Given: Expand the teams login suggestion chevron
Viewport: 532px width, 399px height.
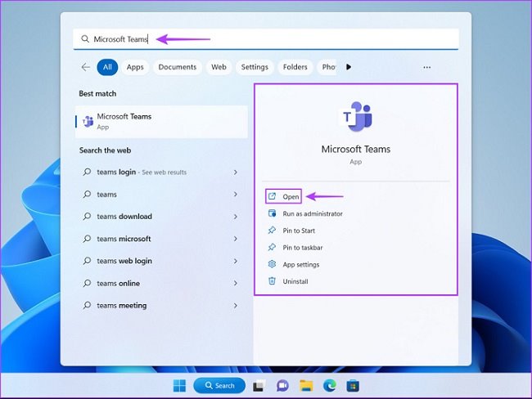Looking at the screenshot, I should (235, 173).
